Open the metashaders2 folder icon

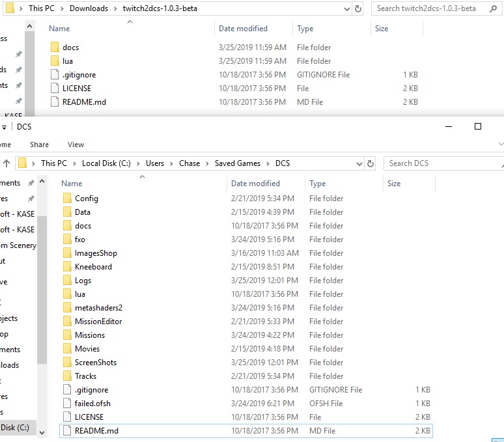[x=67, y=308]
